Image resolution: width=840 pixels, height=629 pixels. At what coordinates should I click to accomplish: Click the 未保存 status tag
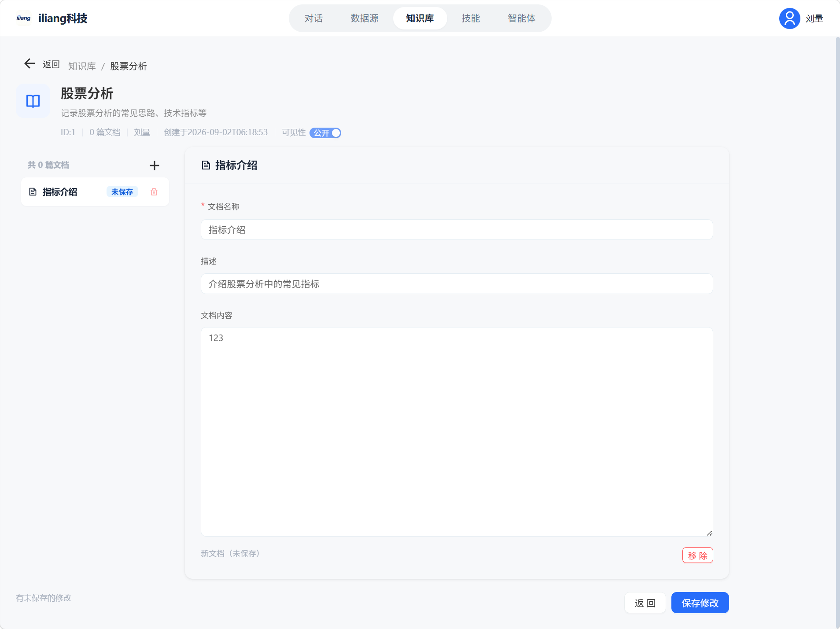pos(122,192)
